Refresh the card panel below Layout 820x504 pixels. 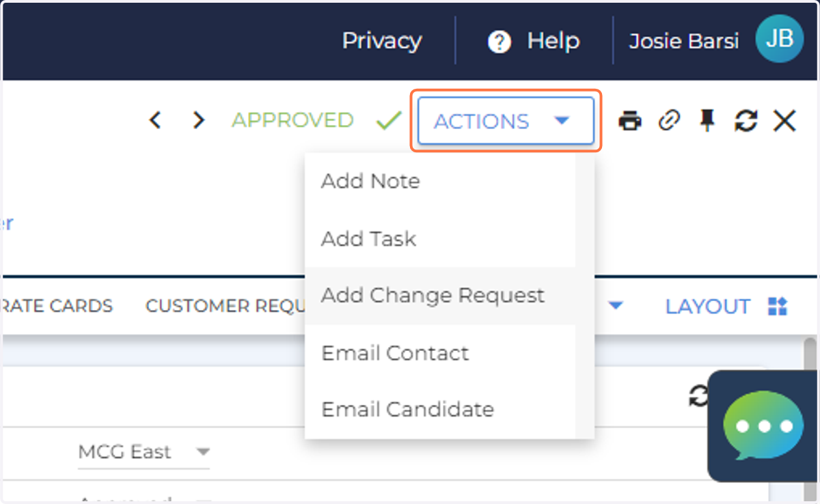[x=698, y=395]
